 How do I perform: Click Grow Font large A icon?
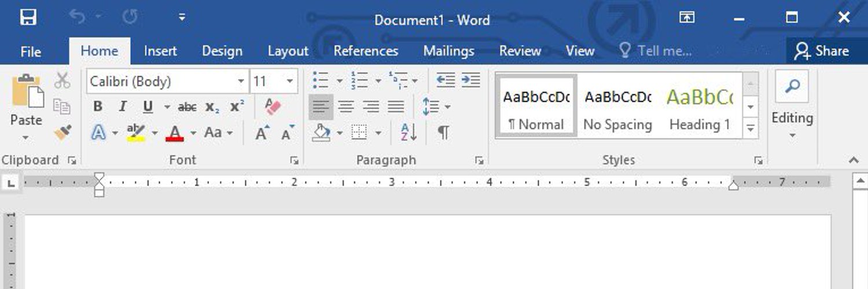(262, 134)
